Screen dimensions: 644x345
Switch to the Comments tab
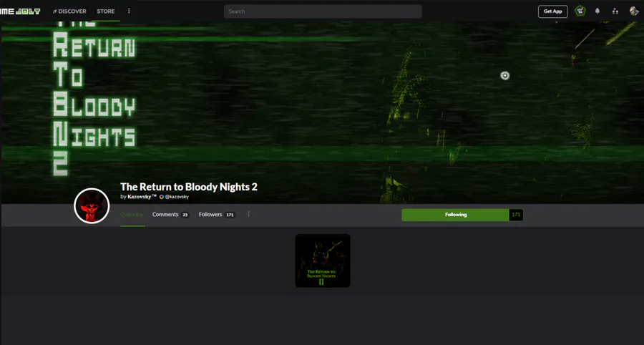170,215
